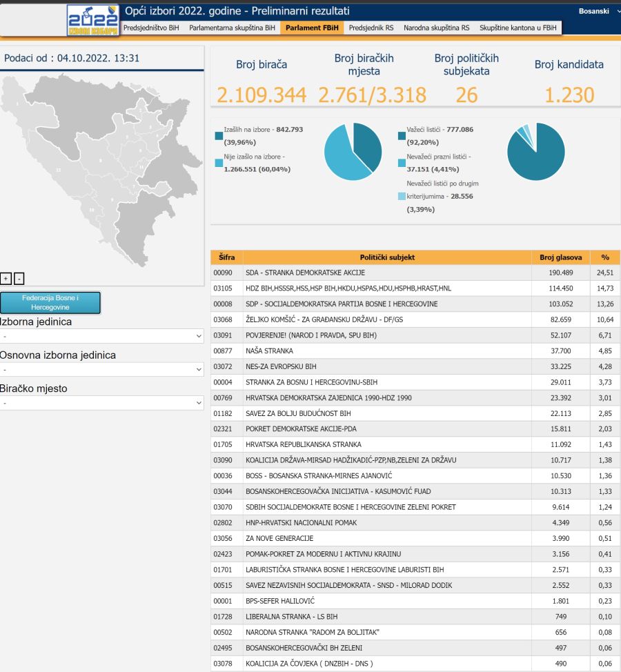Zoom out the map with minus button

[x=19, y=278]
